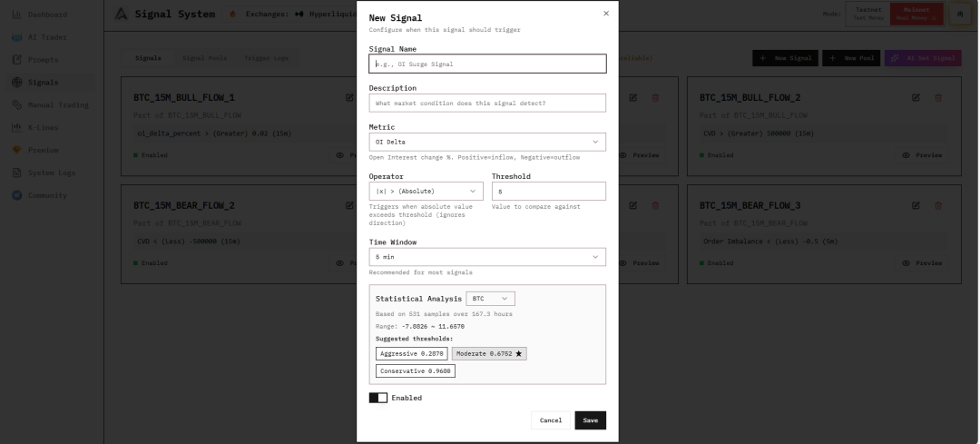The image size is (980, 444).
Task: Click 'CVD < (Less) -500000 (15m)' condition
Action: [x=189, y=241]
